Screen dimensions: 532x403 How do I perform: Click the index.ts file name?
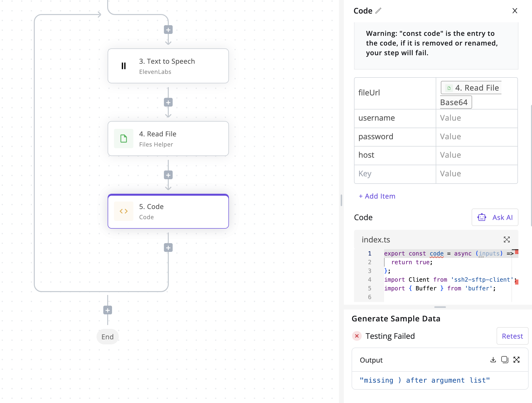point(376,240)
